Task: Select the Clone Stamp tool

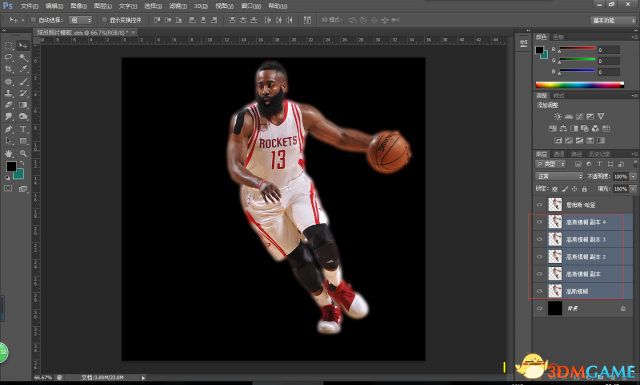Action: pos(9,93)
